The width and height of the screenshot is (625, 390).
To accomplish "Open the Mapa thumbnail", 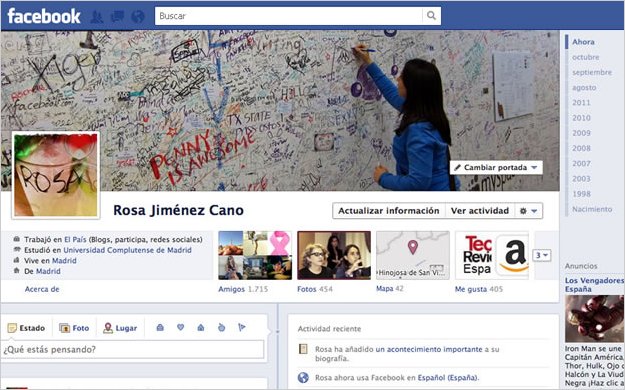I will click(x=413, y=255).
